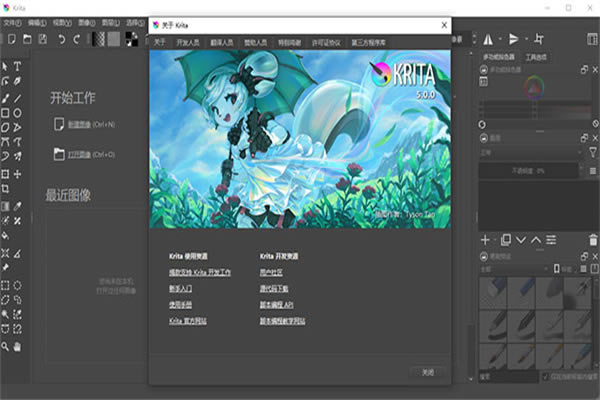Select the Calligraphy tool
600x400 pixels.
point(17,81)
